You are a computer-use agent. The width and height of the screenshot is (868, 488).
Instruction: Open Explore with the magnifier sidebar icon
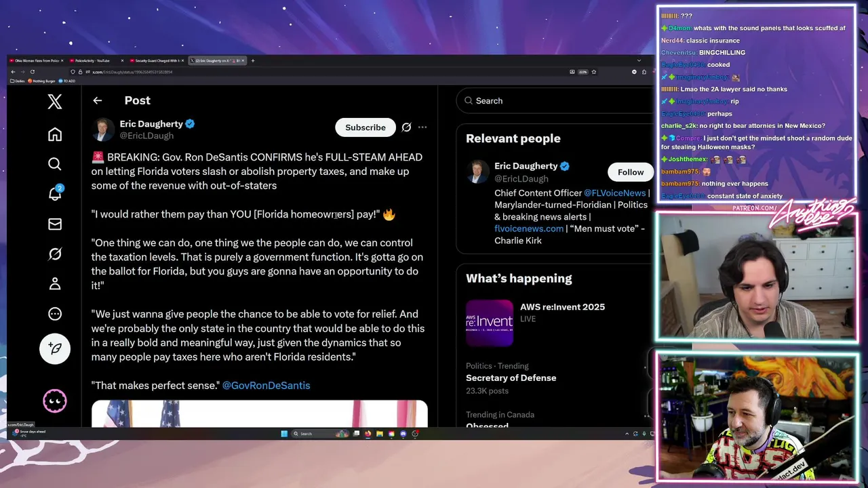55,164
